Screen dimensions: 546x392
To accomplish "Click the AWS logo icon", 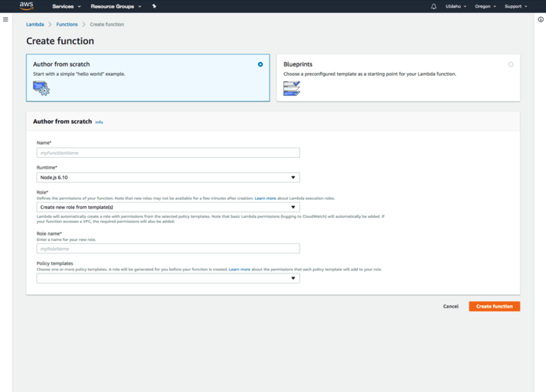I will point(26,6).
